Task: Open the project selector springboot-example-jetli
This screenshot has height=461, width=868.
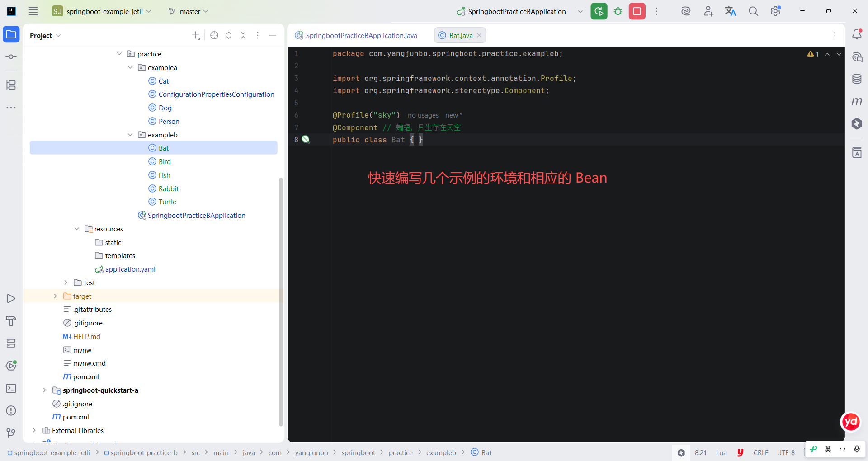Action: point(102,11)
